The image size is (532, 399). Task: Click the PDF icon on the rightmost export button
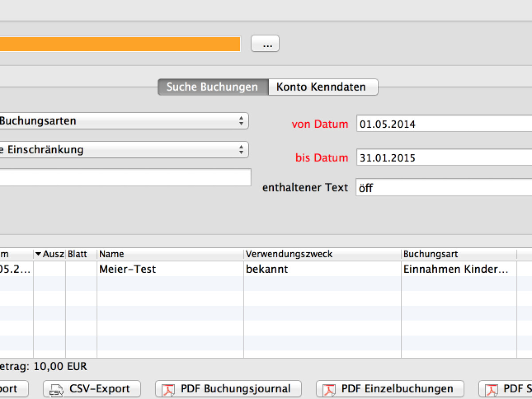[x=491, y=389]
